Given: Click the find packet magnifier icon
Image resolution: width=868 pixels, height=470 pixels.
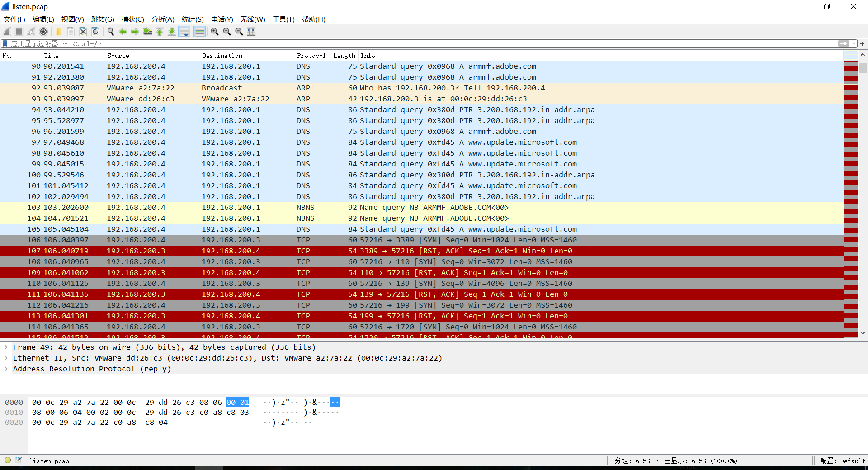Looking at the screenshot, I should [x=110, y=32].
